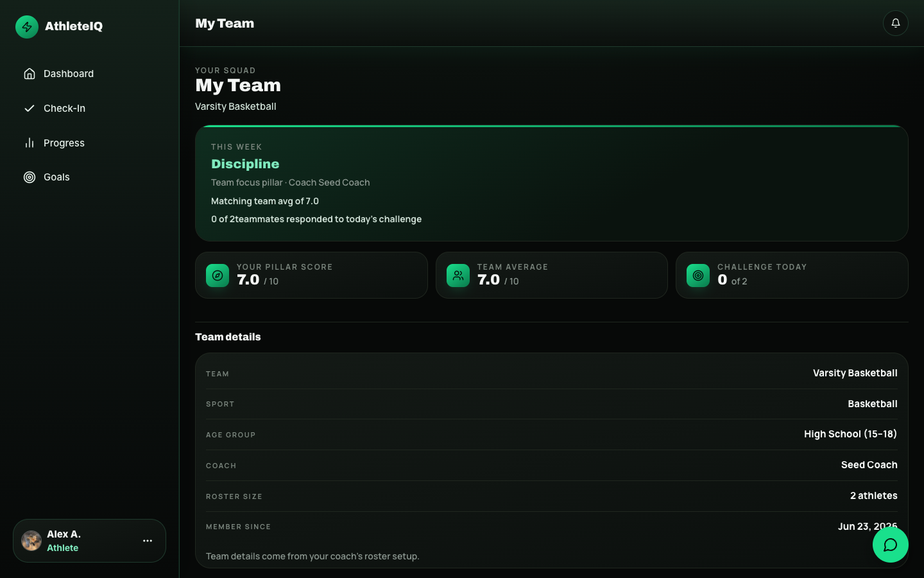Screen dimensions: 924x578
Task: Click the Goals target icon
Action: point(30,177)
